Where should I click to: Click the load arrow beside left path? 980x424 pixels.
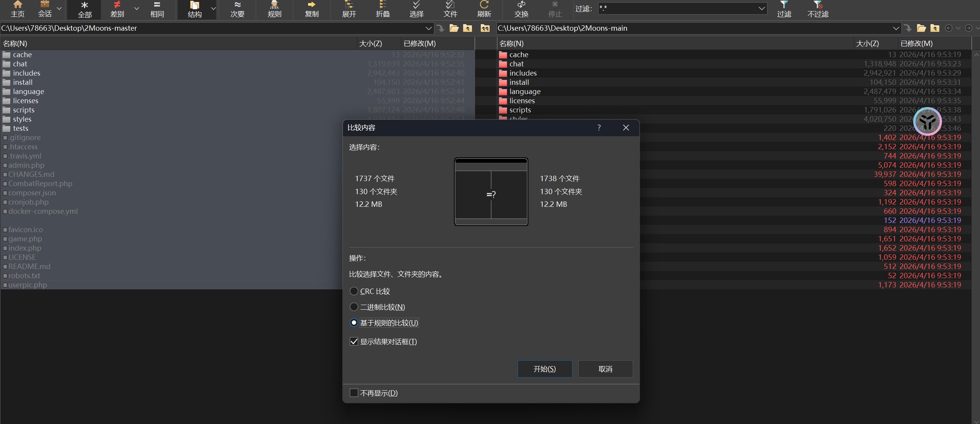440,28
